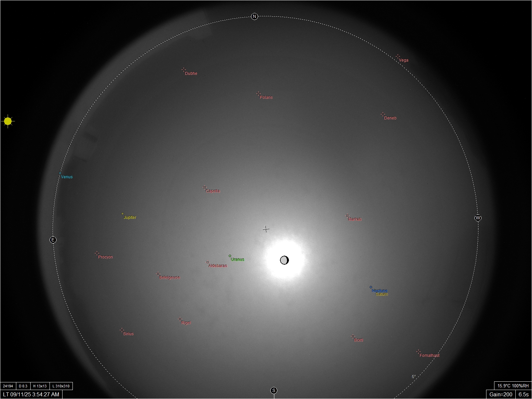
Task: Click the Sirius star marker
Action: [x=122, y=330]
